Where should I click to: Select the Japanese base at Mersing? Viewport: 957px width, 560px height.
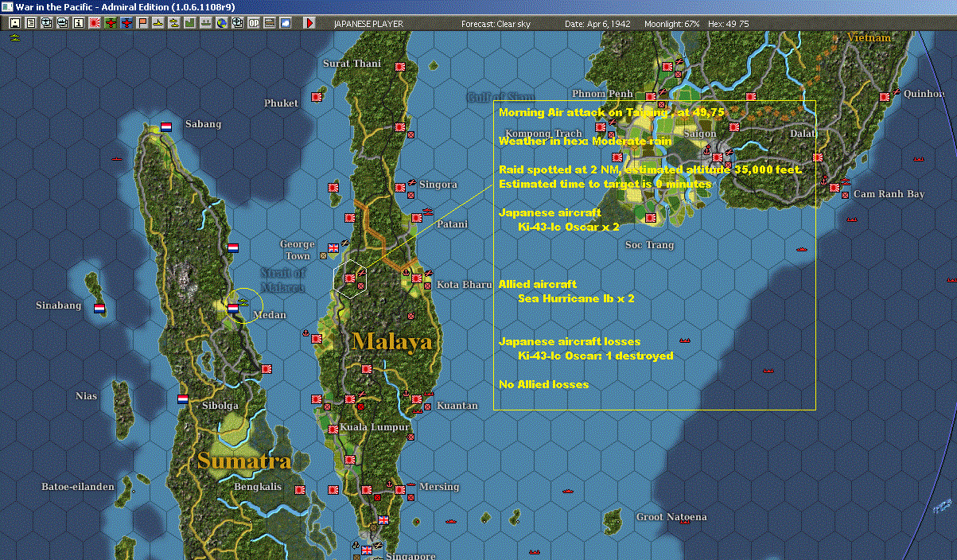coord(400,490)
